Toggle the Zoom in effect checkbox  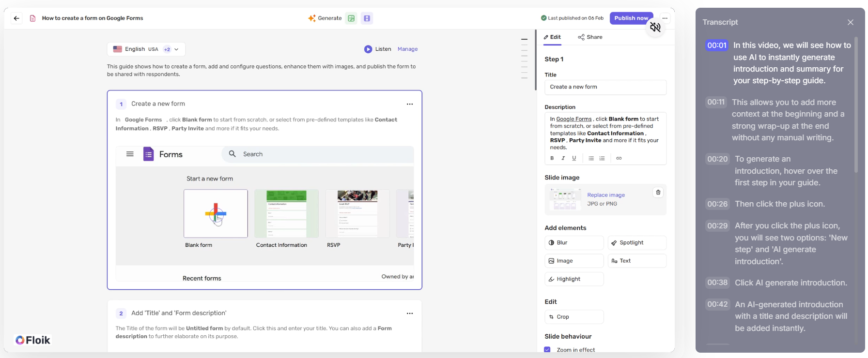tap(547, 350)
